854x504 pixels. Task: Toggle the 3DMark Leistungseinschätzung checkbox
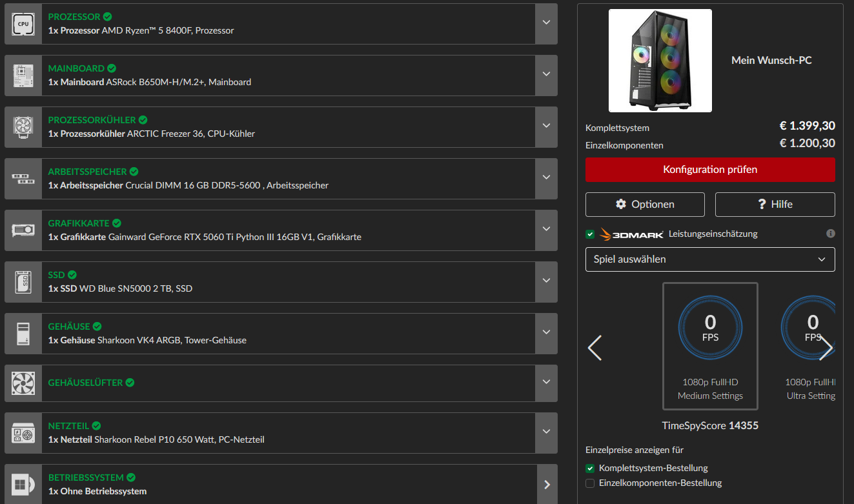coord(590,234)
